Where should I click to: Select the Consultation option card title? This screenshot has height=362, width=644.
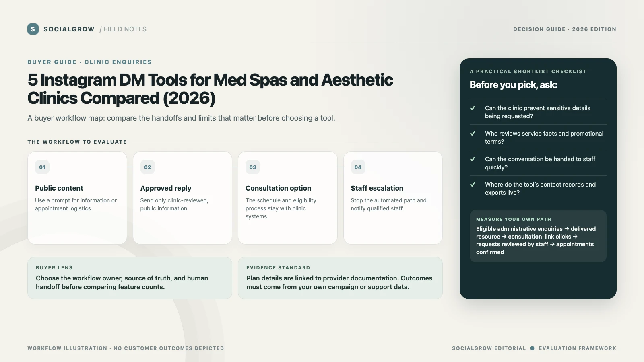(279, 188)
